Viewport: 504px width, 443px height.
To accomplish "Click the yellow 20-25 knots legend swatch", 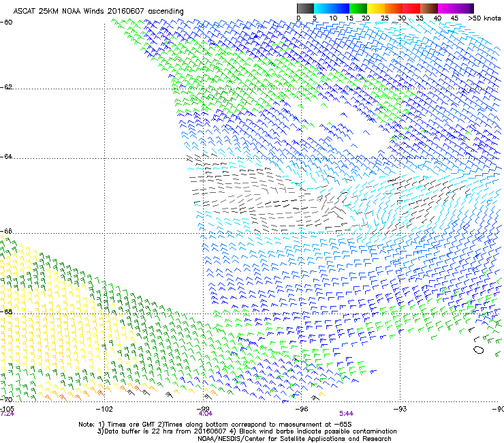I will tap(376, 8).
